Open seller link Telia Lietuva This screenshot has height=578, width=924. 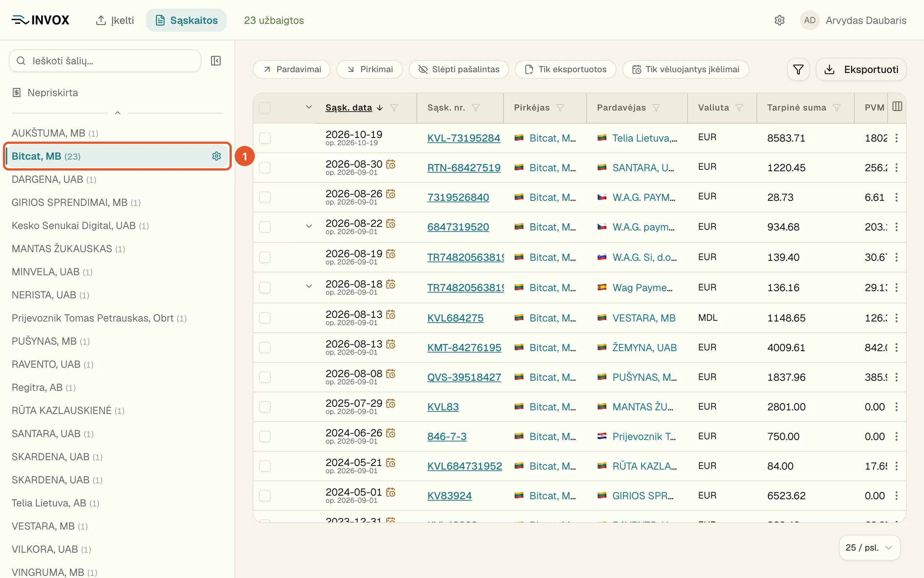pyautogui.click(x=645, y=138)
